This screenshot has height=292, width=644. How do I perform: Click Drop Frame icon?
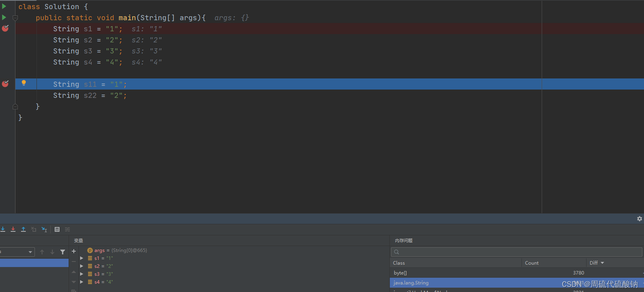pyautogui.click(x=34, y=229)
